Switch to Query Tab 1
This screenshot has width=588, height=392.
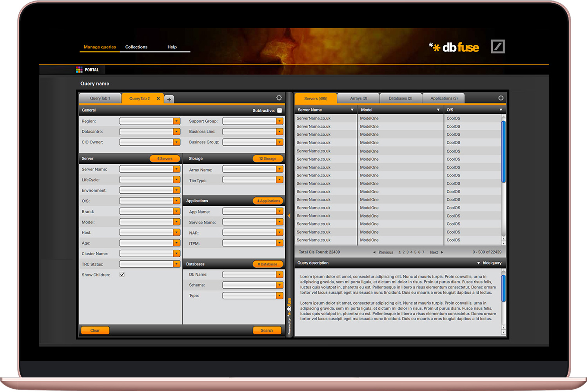point(100,98)
